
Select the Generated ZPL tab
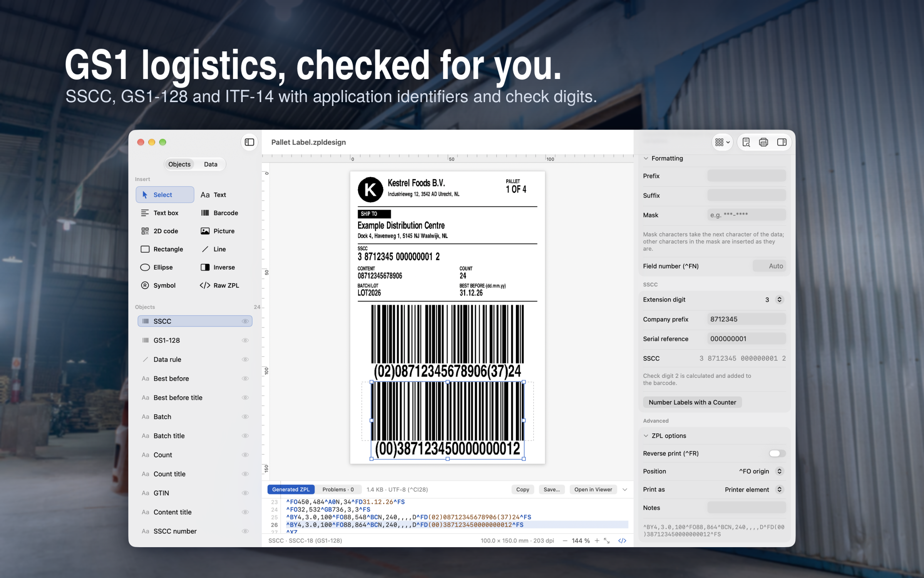point(291,489)
